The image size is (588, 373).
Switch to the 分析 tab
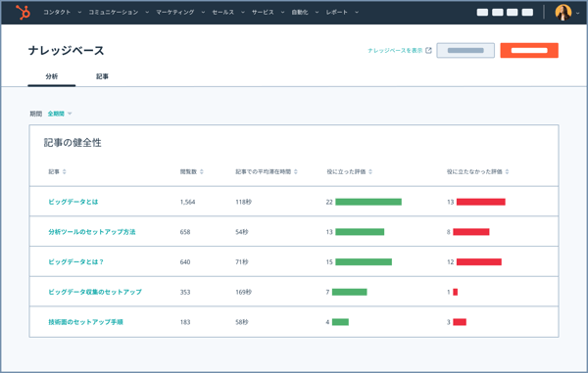[x=52, y=76]
